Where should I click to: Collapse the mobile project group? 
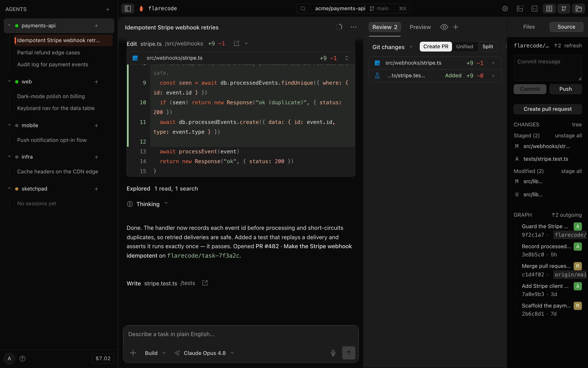tap(9, 125)
